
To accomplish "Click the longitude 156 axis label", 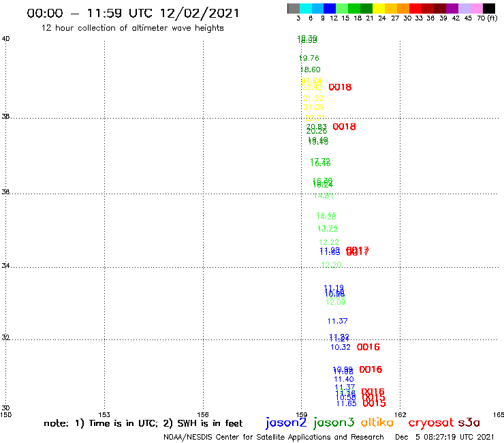I will (203, 414).
